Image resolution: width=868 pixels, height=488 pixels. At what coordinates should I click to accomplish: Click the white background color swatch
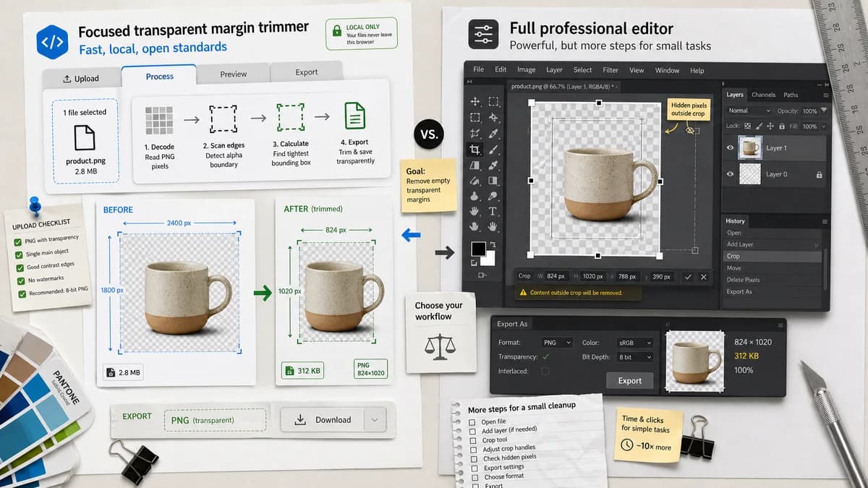click(490, 259)
